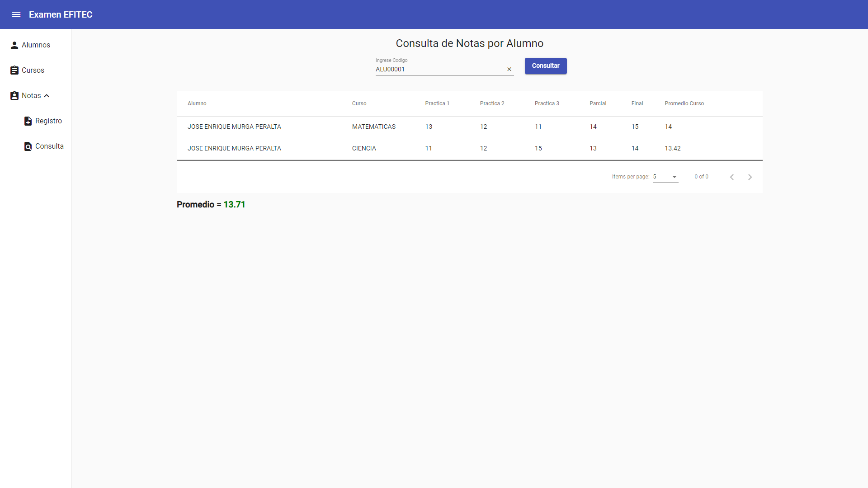868x488 pixels.
Task: Collapse the Notas section with its chevron
Action: (x=47, y=95)
